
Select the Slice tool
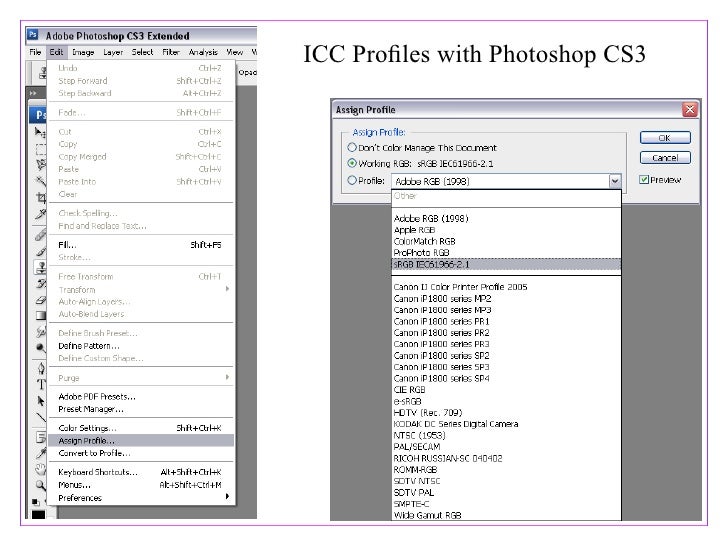(40, 214)
